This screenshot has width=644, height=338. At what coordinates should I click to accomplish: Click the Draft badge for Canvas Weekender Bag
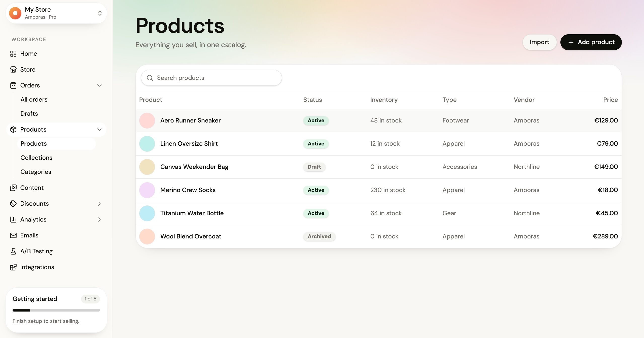[314, 167]
